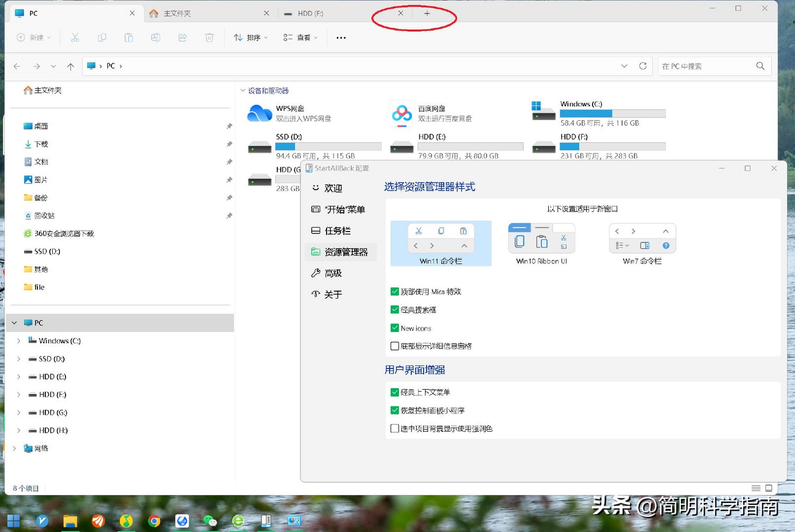Open the address bar history dropdown
Screen dimensions: 795x532
click(624, 66)
